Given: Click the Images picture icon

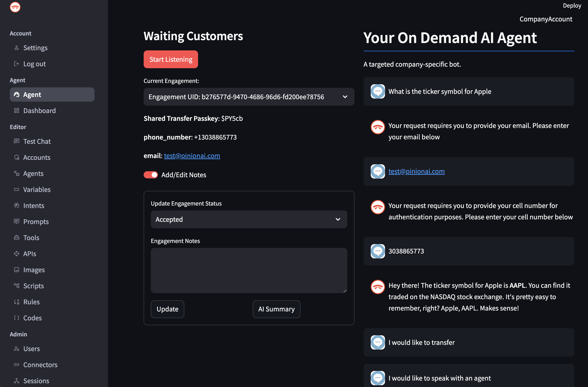Looking at the screenshot, I should [17, 270].
